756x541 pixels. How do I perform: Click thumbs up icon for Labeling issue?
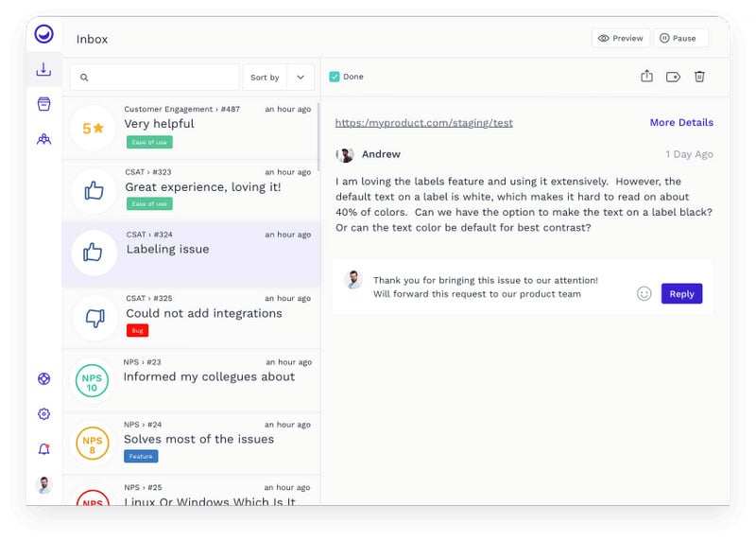(x=94, y=253)
